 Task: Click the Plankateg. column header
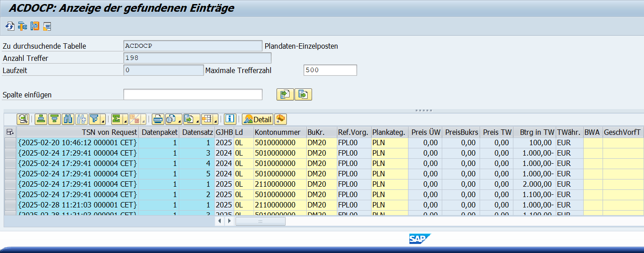click(390, 132)
